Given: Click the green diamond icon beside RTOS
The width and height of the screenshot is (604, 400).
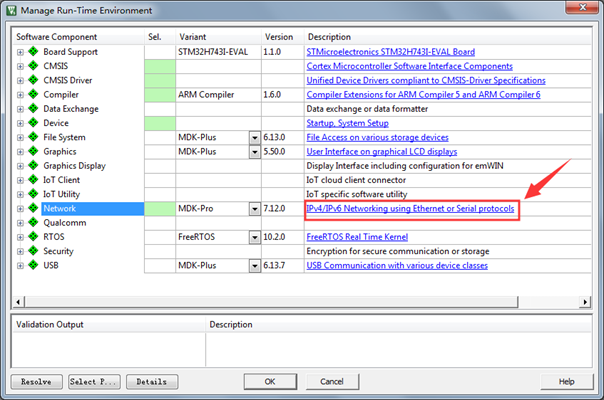Looking at the screenshot, I should (34, 237).
